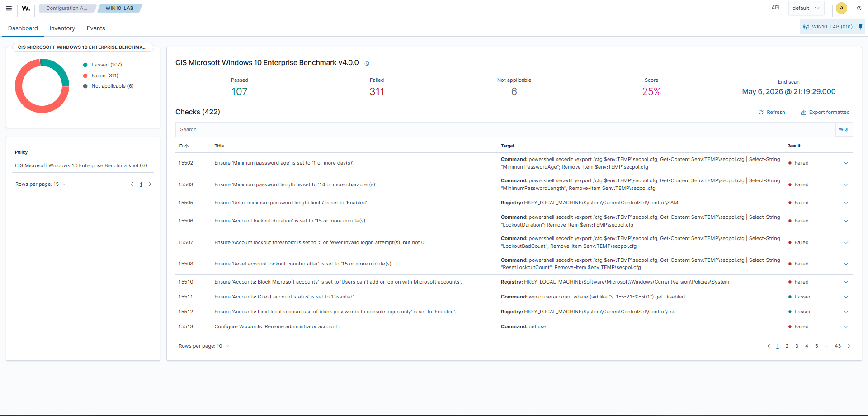Click the Wazuh logo home icon
The width and height of the screenshot is (868, 416).
26,8
